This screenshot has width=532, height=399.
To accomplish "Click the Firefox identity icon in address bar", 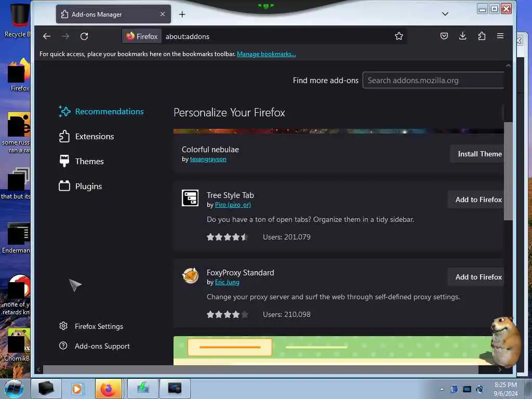I will pos(142,36).
